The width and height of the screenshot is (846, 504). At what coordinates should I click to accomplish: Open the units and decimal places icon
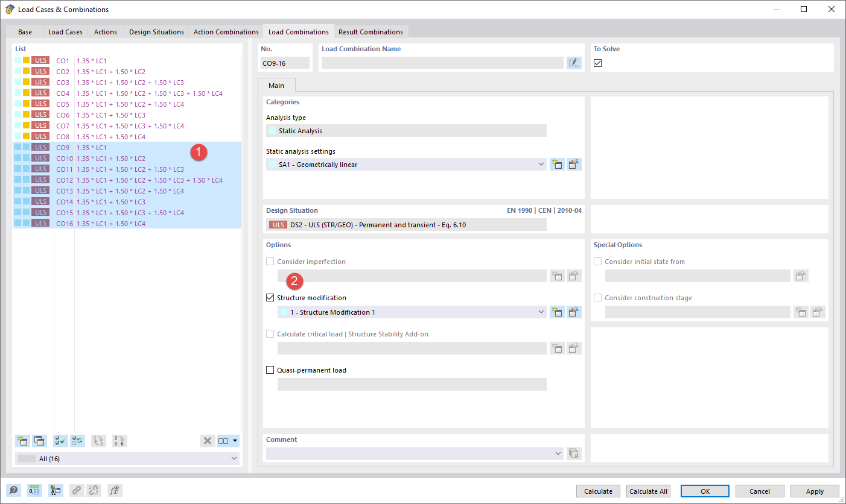click(x=34, y=491)
